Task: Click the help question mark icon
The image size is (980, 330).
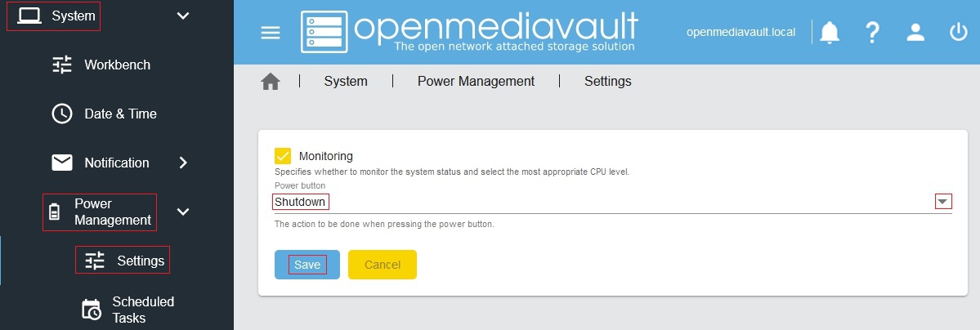Action: [872, 33]
